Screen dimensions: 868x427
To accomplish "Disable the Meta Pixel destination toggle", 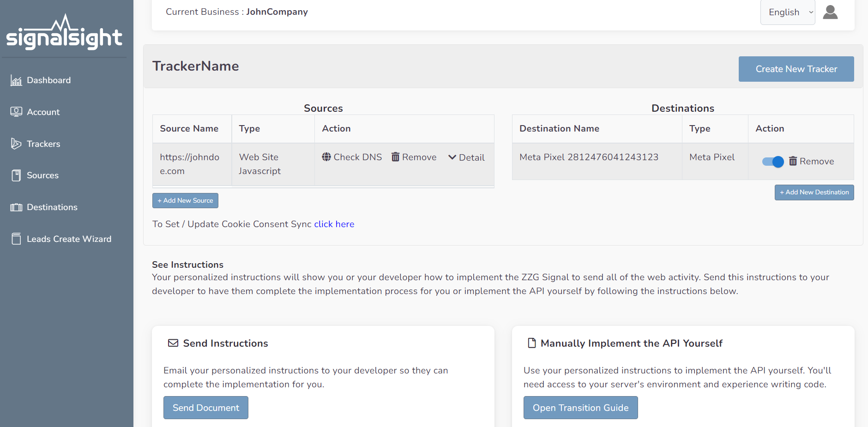I will pos(773,162).
